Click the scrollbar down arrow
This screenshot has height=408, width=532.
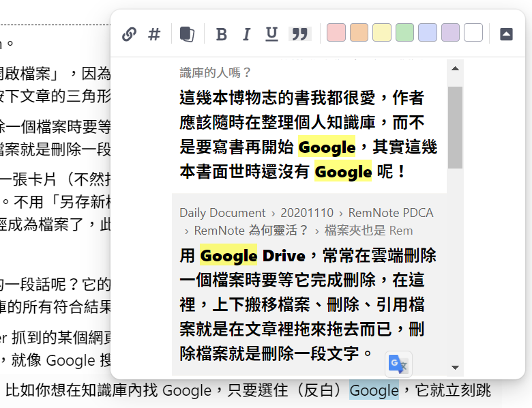click(x=456, y=367)
